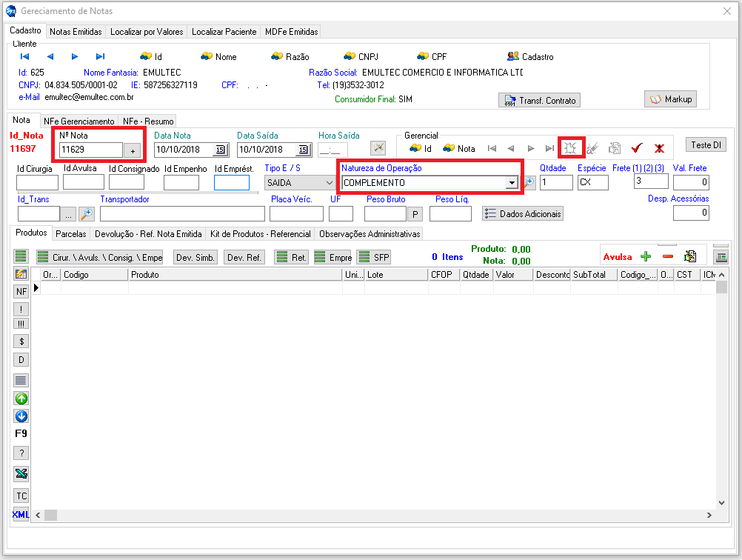The image size is (742, 560).
Task: Click the horizontal scrollbar right arrow in grid
Action: [x=709, y=515]
